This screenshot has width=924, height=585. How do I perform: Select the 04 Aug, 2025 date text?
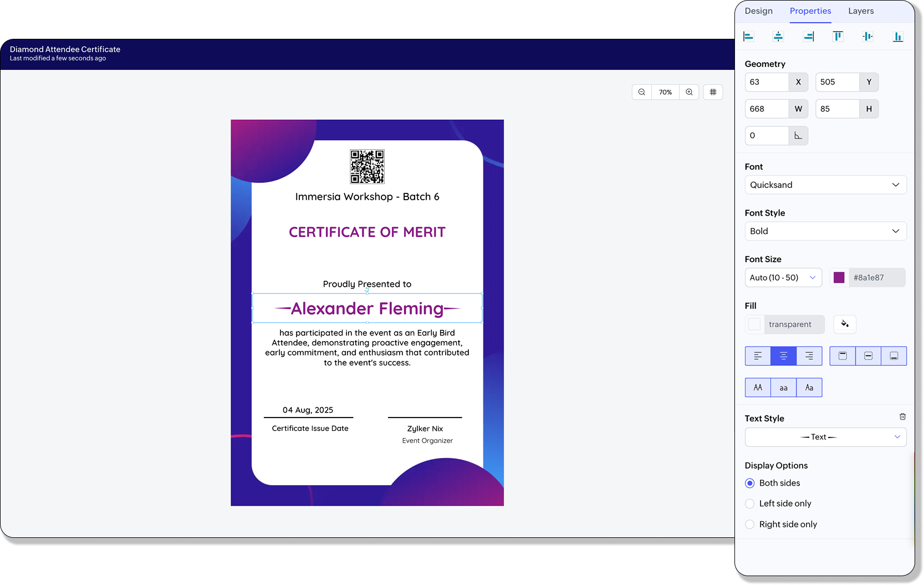pyautogui.click(x=308, y=410)
